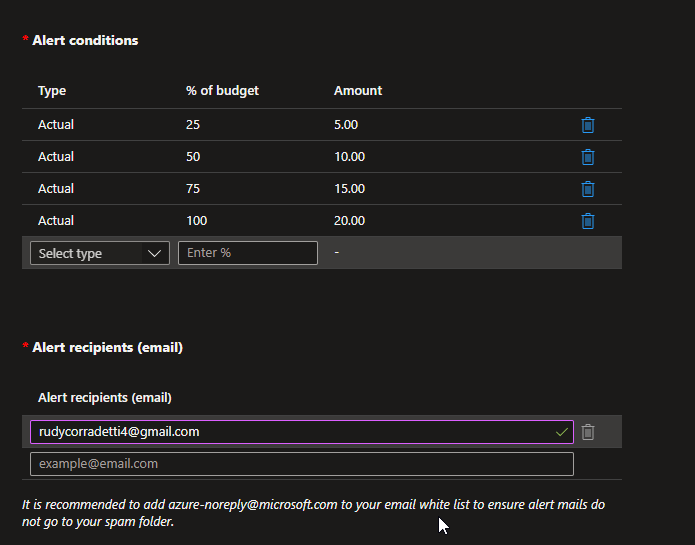Remove the 75% alert condition row
The image size is (695, 545).
click(588, 189)
